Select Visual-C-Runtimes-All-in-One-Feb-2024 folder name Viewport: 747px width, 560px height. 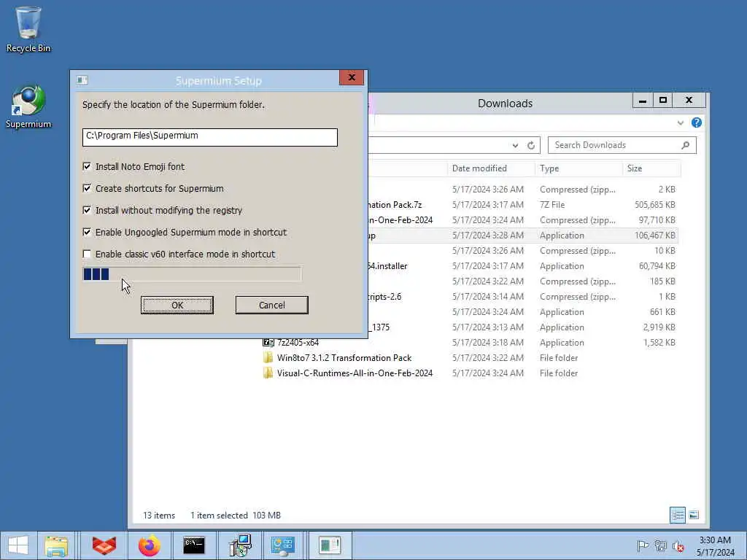pos(355,373)
